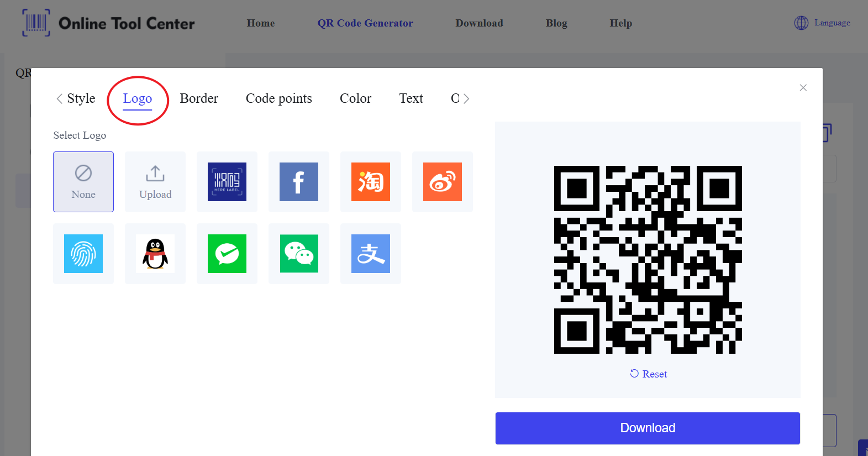The width and height of the screenshot is (868, 456).
Task: Choose the WeChat logo
Action: [x=299, y=254]
